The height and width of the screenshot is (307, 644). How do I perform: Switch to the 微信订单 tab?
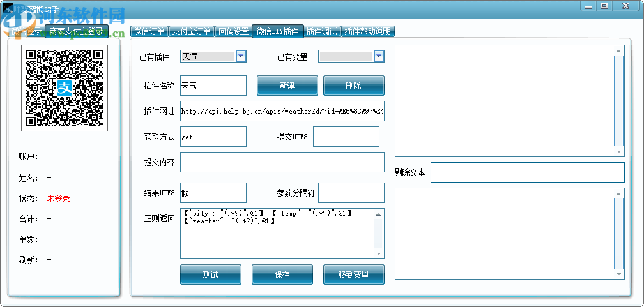point(149,31)
